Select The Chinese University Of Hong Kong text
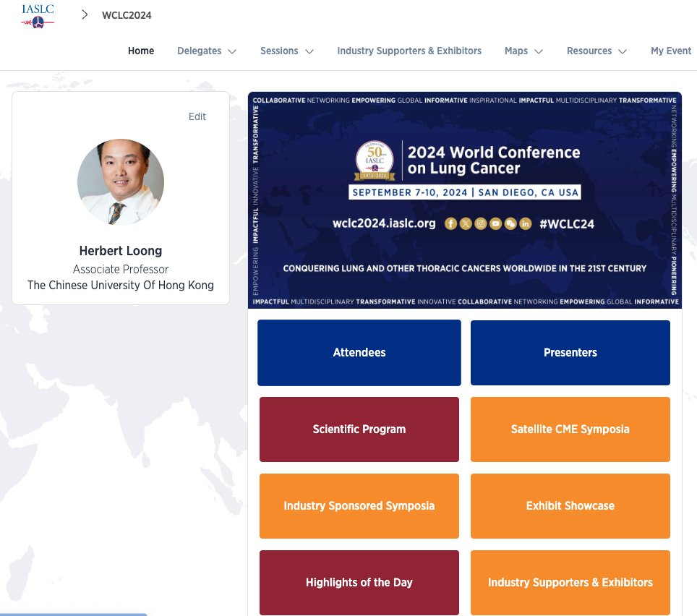The height and width of the screenshot is (616, 697). (121, 286)
